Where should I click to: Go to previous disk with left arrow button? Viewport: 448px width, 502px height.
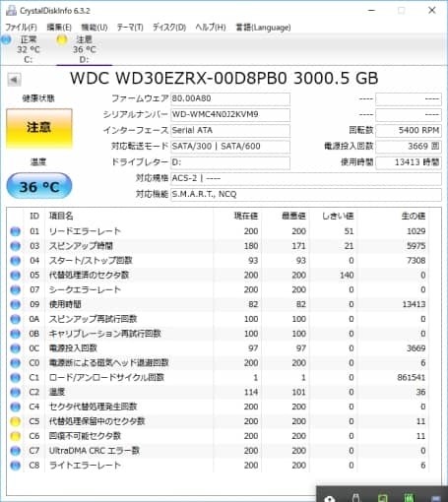point(14,80)
